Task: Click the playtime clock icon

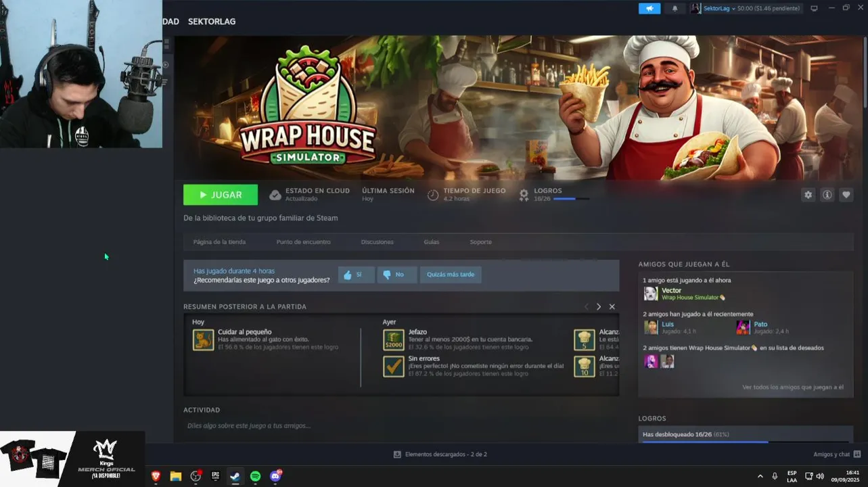Action: (x=433, y=195)
